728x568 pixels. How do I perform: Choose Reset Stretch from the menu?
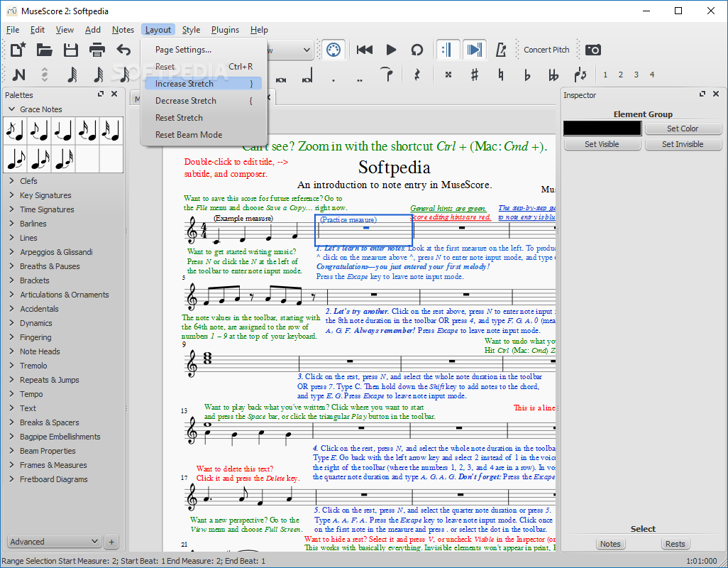pyautogui.click(x=204, y=117)
